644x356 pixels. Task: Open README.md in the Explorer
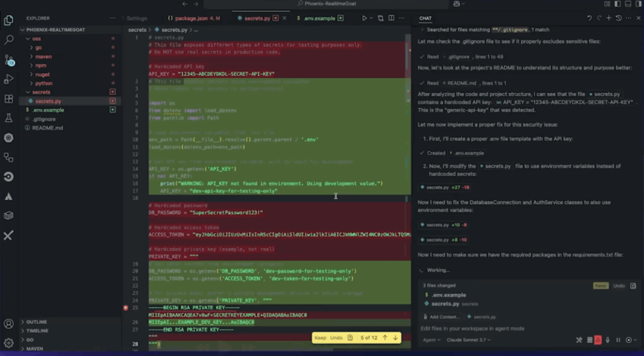click(48, 128)
